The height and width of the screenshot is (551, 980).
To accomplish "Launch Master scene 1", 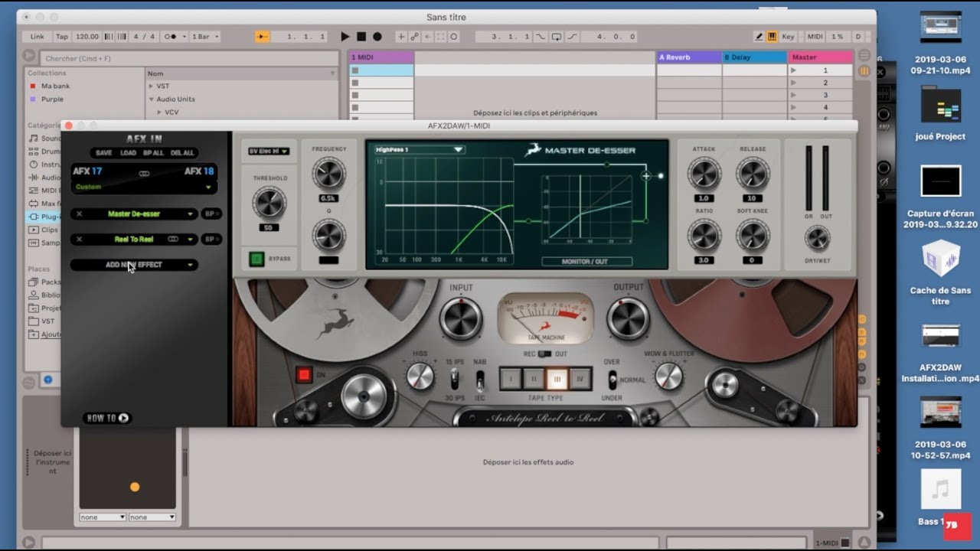I will click(x=793, y=70).
